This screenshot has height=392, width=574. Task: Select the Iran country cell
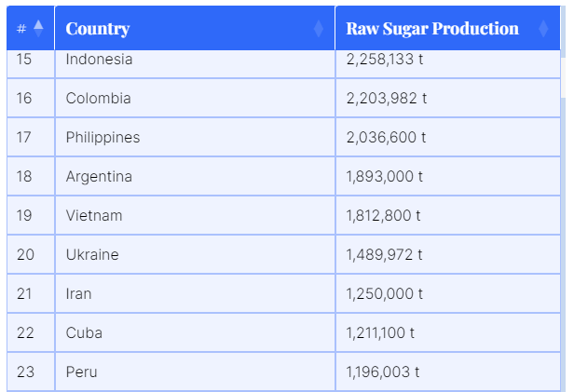(x=78, y=294)
